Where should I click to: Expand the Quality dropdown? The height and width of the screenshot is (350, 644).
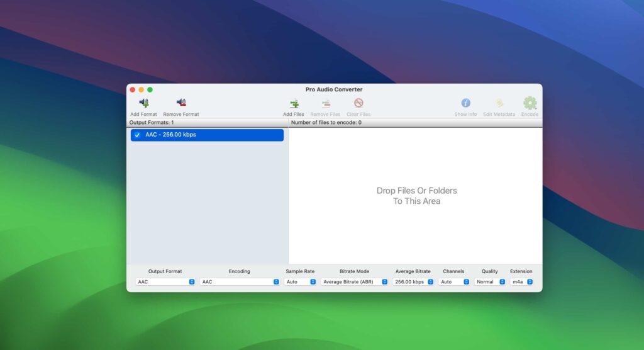point(489,282)
